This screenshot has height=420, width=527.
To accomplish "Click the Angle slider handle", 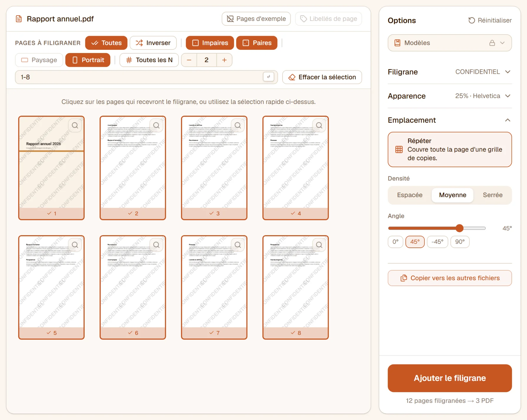I will click(x=460, y=228).
